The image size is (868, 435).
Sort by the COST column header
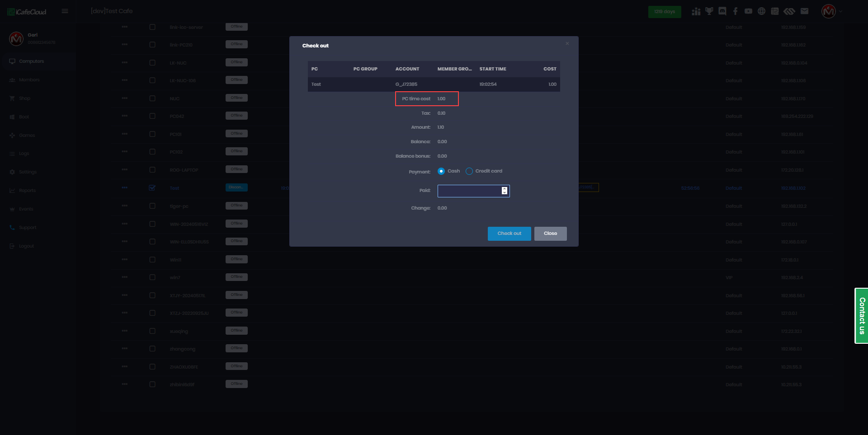point(550,69)
